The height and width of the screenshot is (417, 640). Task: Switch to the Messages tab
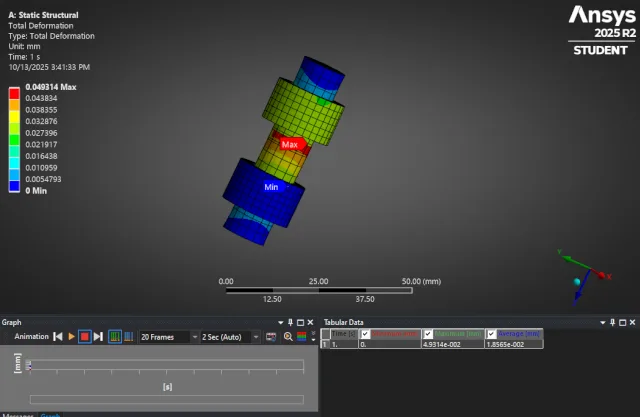pos(18,415)
